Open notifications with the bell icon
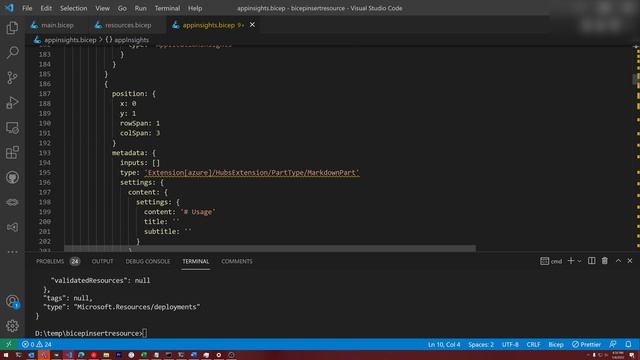Viewport: 640px width, 360px height. (629, 344)
